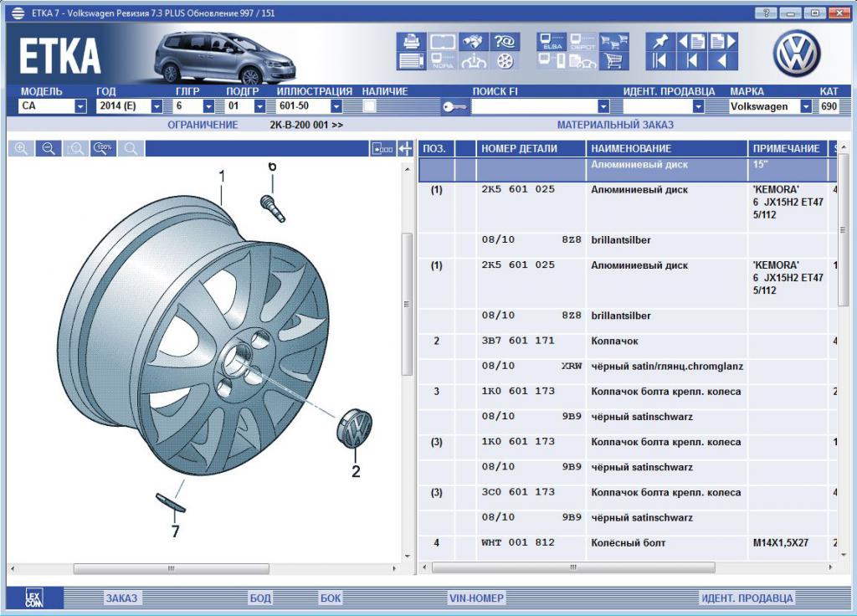Image resolution: width=857 pixels, height=616 pixels.
Task: Click the empty frame icon beside printer
Action: pyautogui.click(x=442, y=42)
